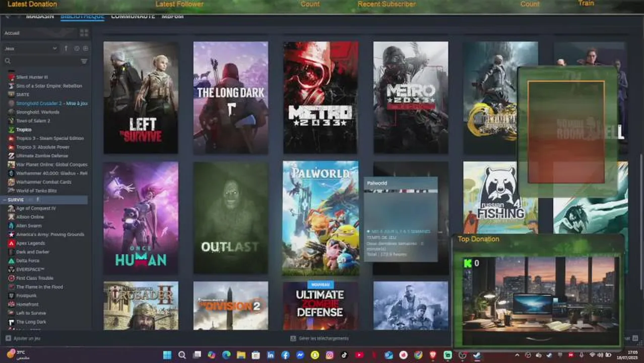The image size is (644, 363).
Task: Click the library search input field
Action: pyautogui.click(x=45, y=61)
